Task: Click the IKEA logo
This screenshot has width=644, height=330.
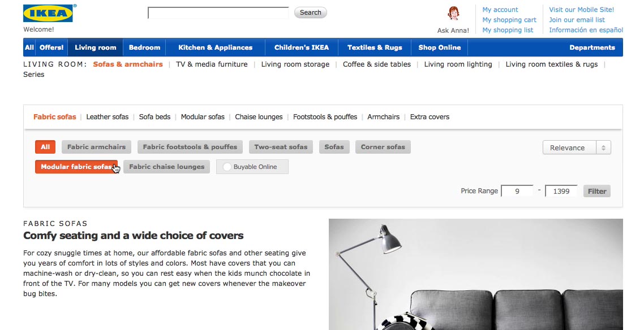Action: tap(48, 12)
